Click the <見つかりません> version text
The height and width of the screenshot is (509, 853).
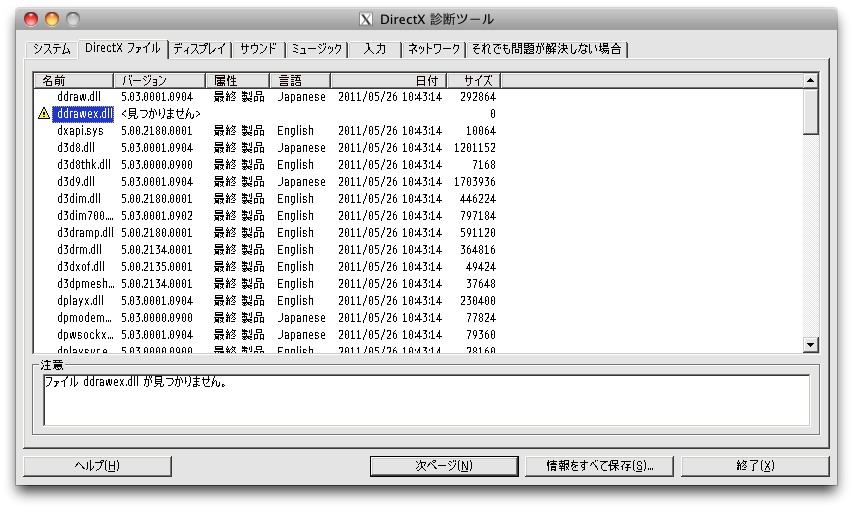coord(160,114)
